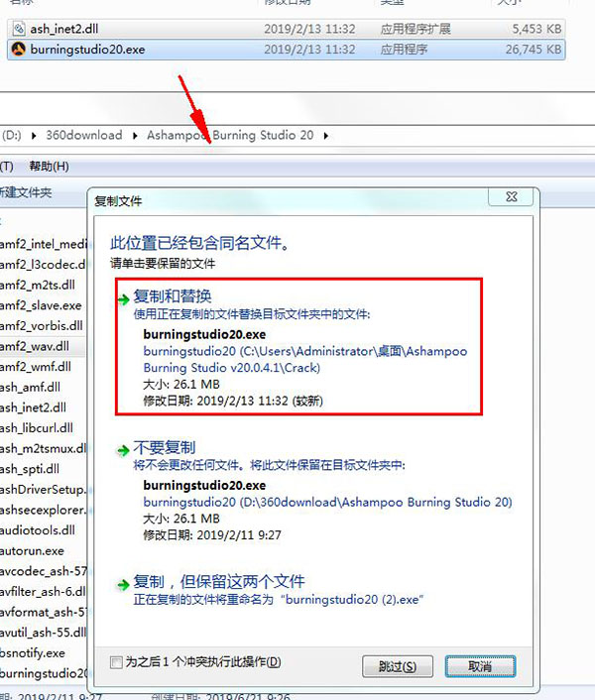Click 新建文件夹 in the toolbar
Viewport: 595px width, 700px height.
point(26,191)
